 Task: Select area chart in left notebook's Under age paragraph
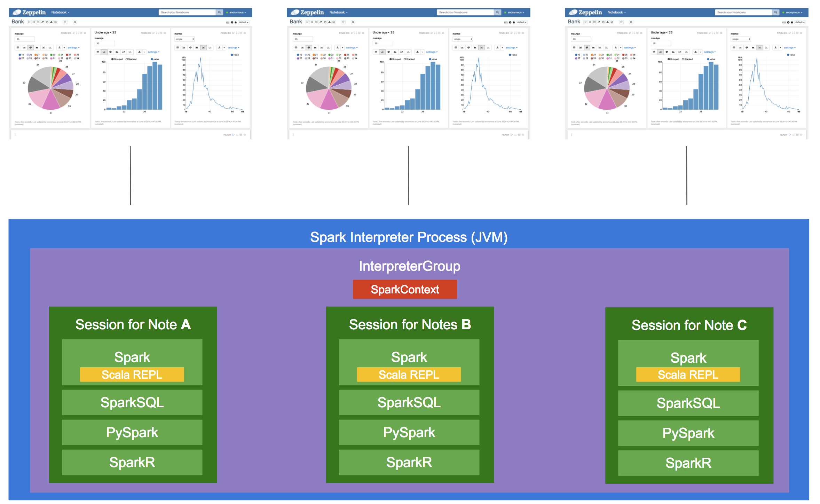tap(117, 52)
